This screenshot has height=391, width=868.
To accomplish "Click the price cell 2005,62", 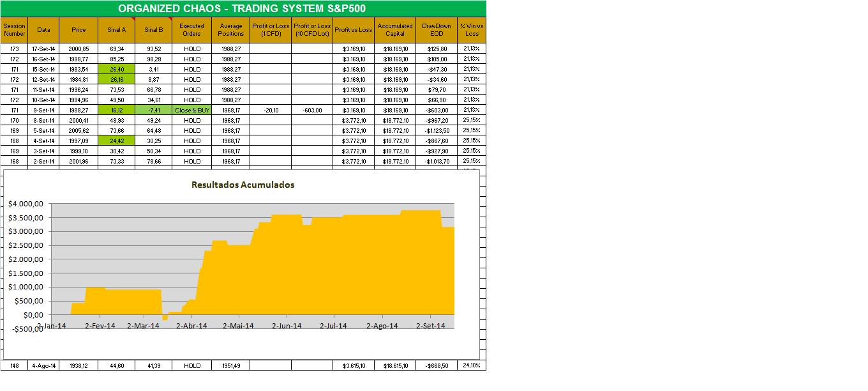I will click(79, 130).
